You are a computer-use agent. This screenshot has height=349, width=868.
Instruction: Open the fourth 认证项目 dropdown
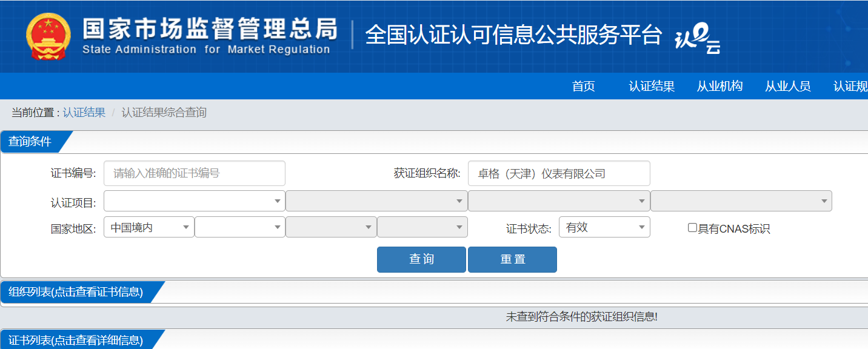741,201
